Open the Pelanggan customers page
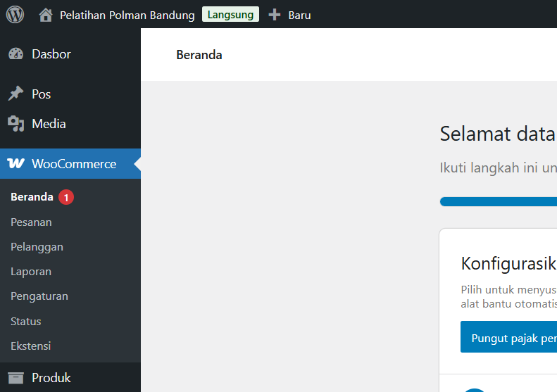Screen dimensions: 557x392 click(37, 247)
